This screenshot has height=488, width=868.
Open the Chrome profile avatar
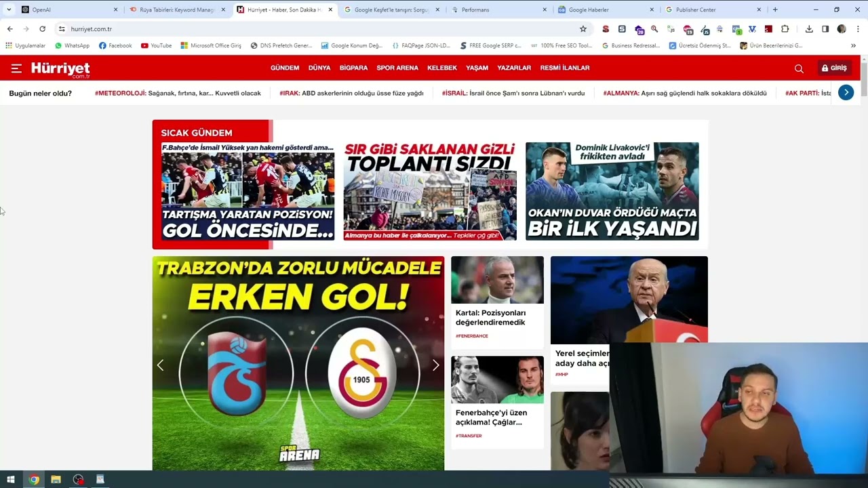[x=842, y=29]
